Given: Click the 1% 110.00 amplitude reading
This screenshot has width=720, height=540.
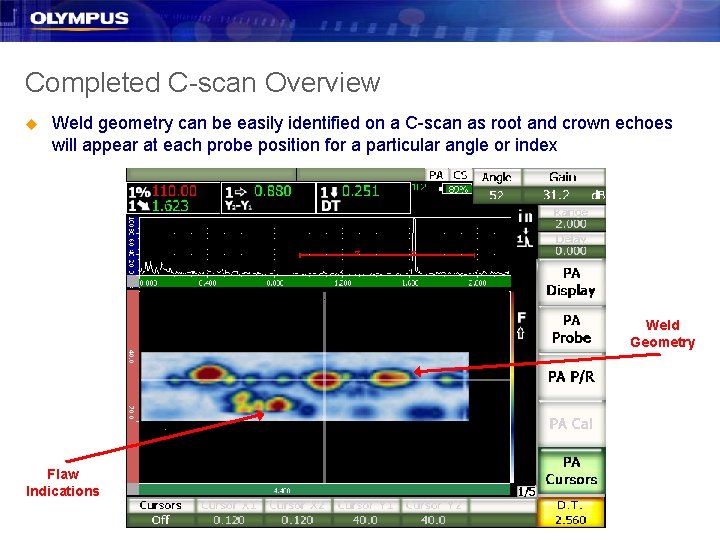Looking at the screenshot, I should click(162, 191).
